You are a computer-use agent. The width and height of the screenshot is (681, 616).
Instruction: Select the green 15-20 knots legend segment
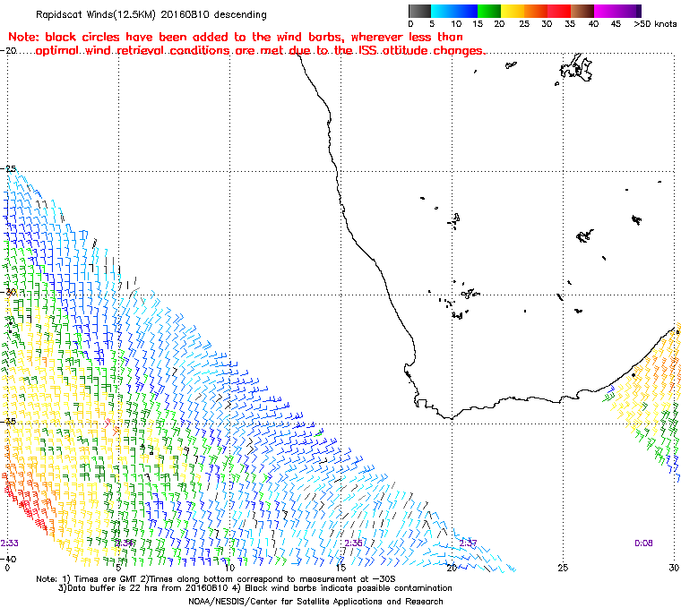click(x=489, y=11)
